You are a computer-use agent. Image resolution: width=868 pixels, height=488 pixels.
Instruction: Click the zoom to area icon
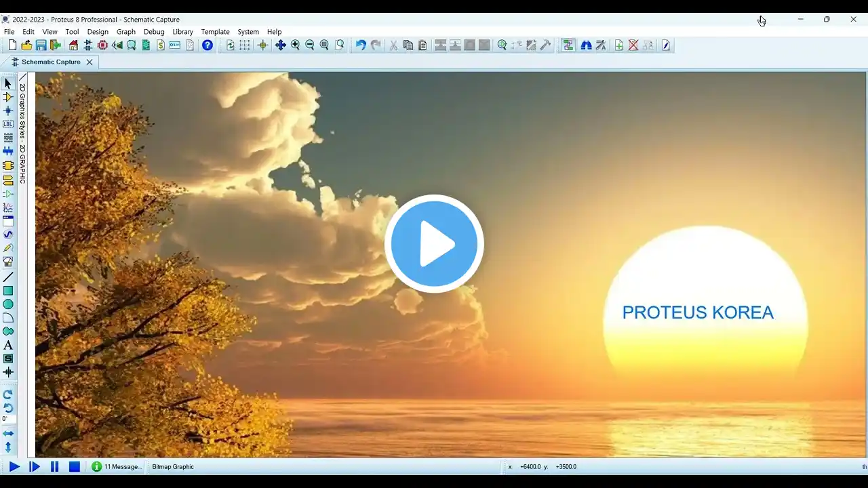[x=340, y=45]
